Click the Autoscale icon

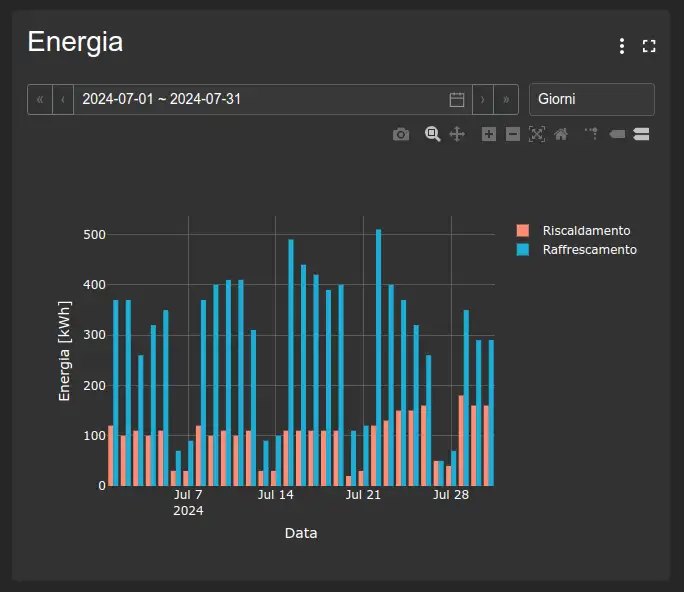pyautogui.click(x=537, y=134)
